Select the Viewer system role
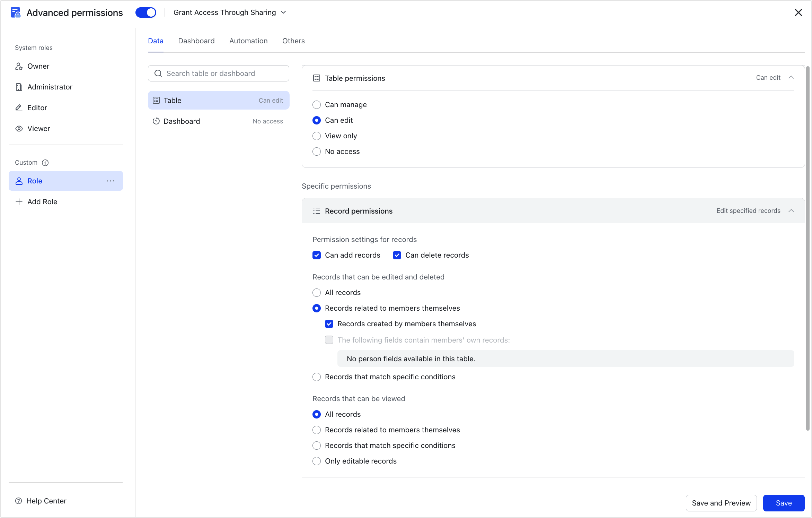This screenshot has width=812, height=518. pyautogui.click(x=66, y=129)
